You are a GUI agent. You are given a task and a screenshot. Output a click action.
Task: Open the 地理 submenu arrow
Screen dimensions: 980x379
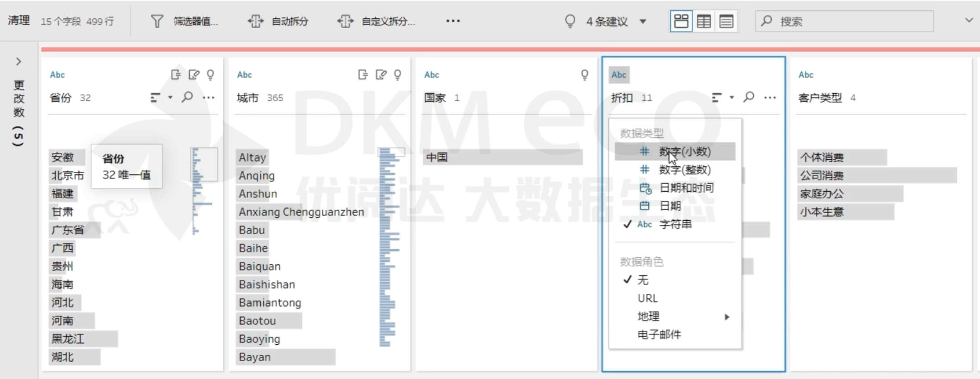point(727,317)
